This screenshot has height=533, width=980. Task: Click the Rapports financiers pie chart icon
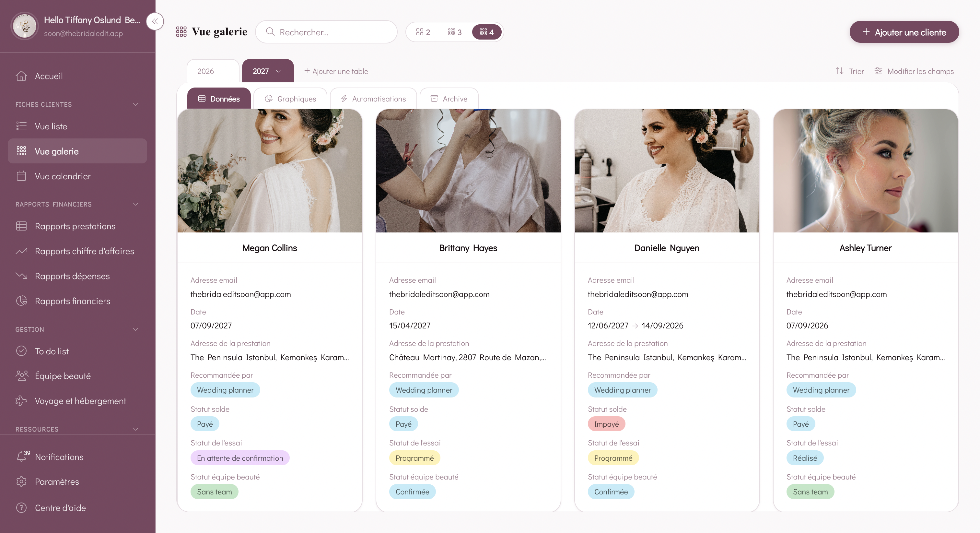[21, 301]
